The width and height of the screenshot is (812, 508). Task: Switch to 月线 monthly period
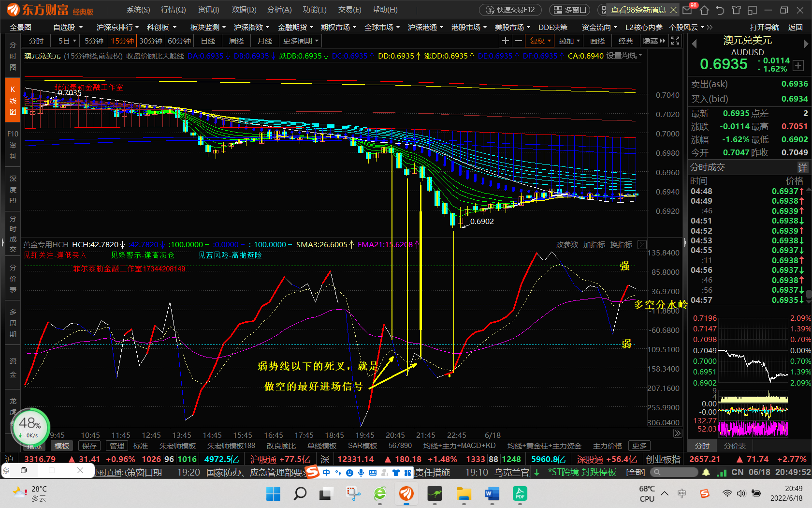point(265,41)
